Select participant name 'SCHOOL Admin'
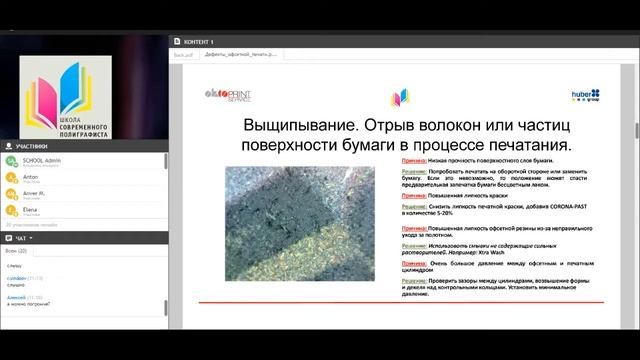The width and height of the screenshot is (640, 360). point(42,160)
